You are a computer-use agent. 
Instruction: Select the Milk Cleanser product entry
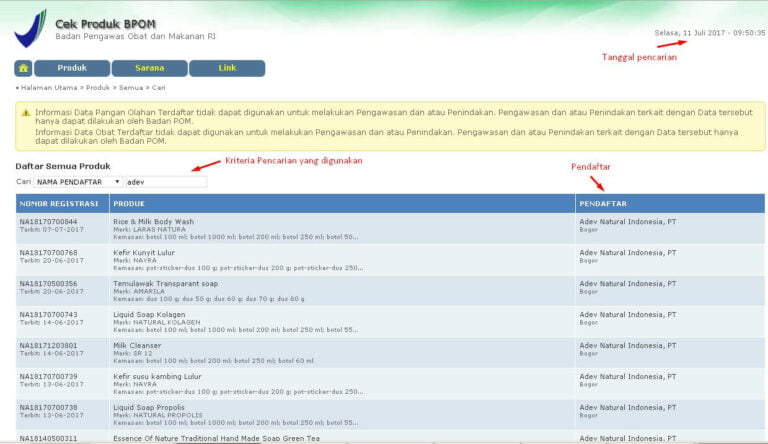(139, 345)
